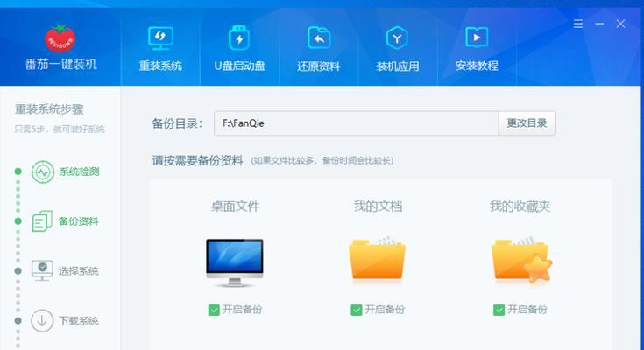Click the 备份目录 label

pos(177,123)
